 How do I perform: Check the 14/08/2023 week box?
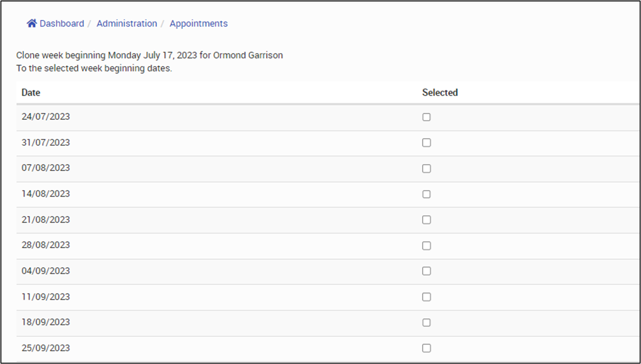click(426, 194)
